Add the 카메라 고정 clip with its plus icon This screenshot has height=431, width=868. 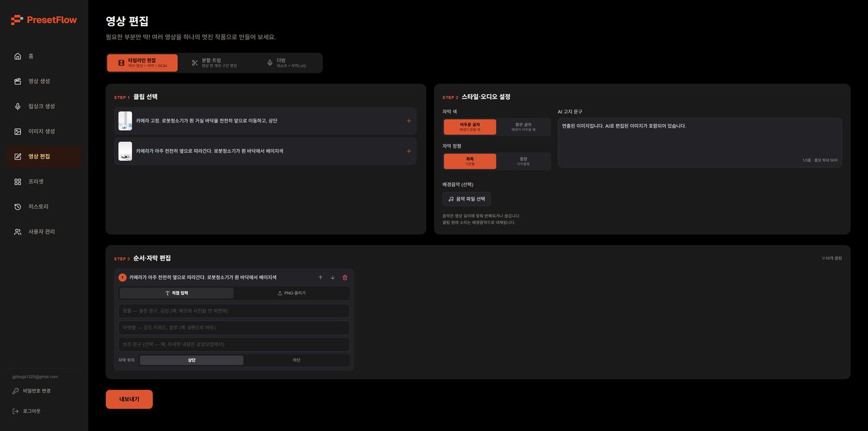click(409, 121)
